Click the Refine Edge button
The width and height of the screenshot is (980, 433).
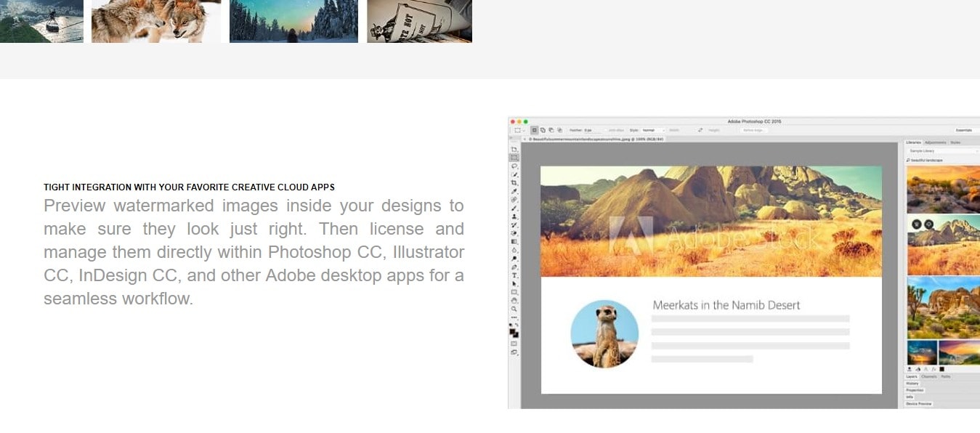[753, 130]
